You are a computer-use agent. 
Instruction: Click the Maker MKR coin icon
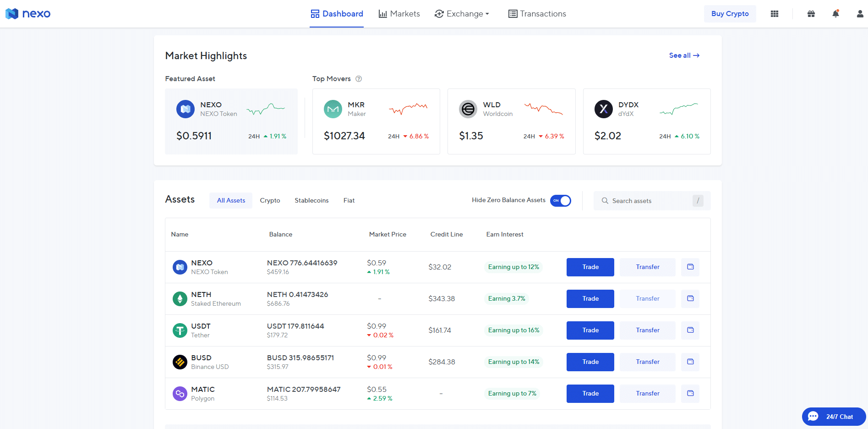(x=333, y=109)
